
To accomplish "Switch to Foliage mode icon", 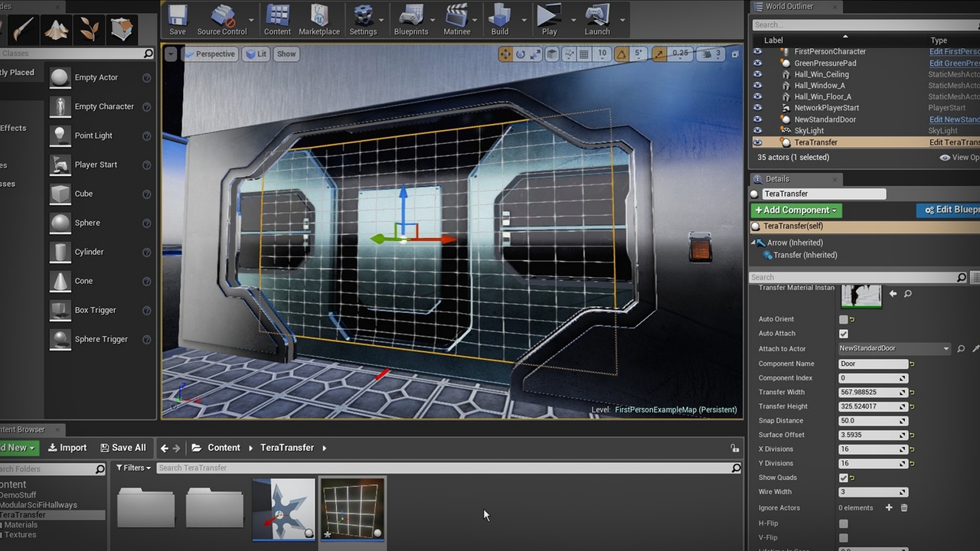I will coord(90,29).
